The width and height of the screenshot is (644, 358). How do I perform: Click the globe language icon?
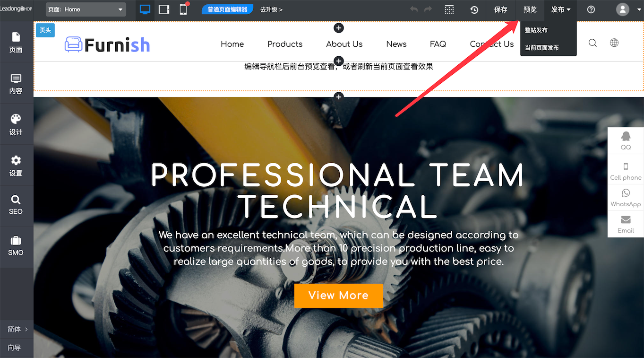614,43
